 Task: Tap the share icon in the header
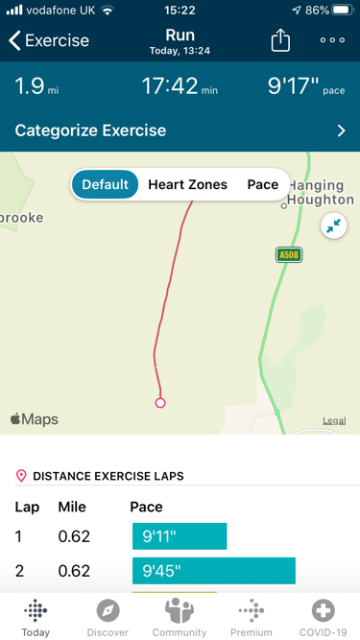pos(280,41)
